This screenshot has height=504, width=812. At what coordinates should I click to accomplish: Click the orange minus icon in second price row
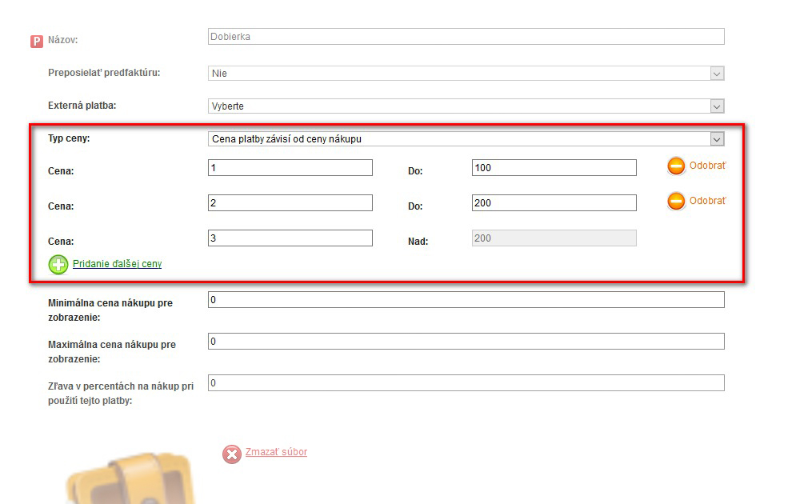point(676,202)
